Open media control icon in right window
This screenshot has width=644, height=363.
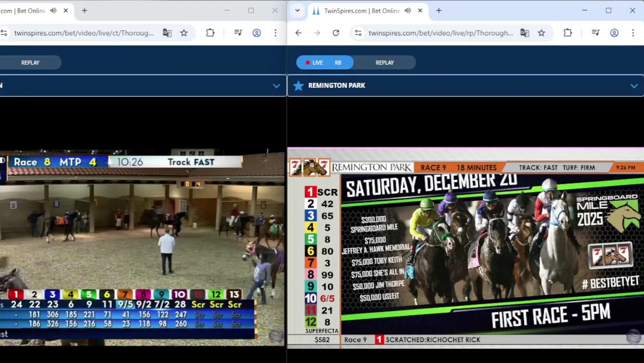(x=595, y=33)
